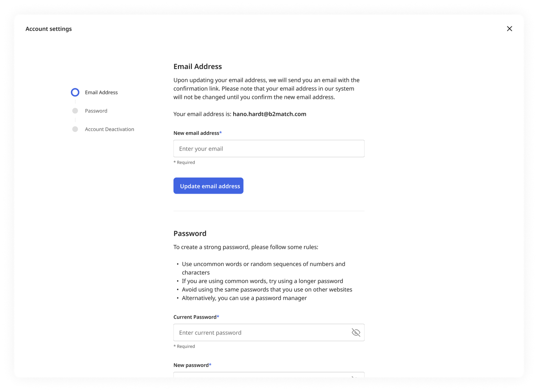This screenshot has height=392, width=538.
Task: Click the Password step dot in sidebar
Action: click(75, 111)
